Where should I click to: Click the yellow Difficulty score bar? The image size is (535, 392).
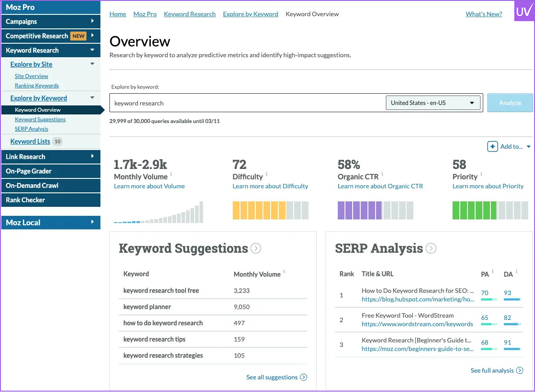[271, 210]
